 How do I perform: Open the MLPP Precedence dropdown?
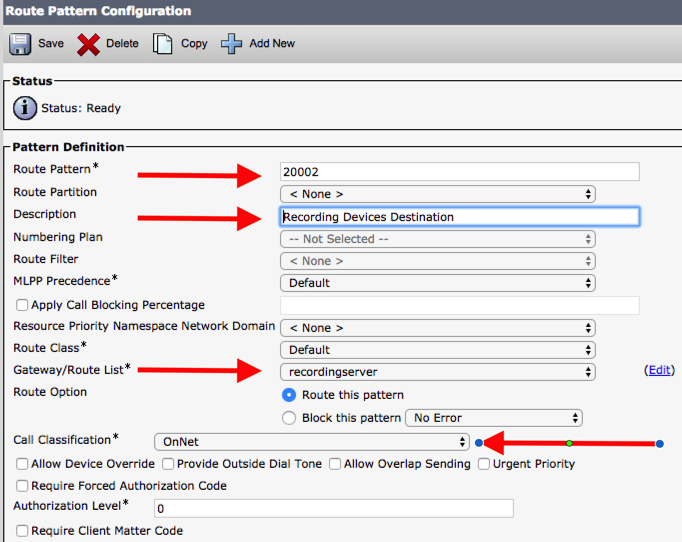(437, 283)
